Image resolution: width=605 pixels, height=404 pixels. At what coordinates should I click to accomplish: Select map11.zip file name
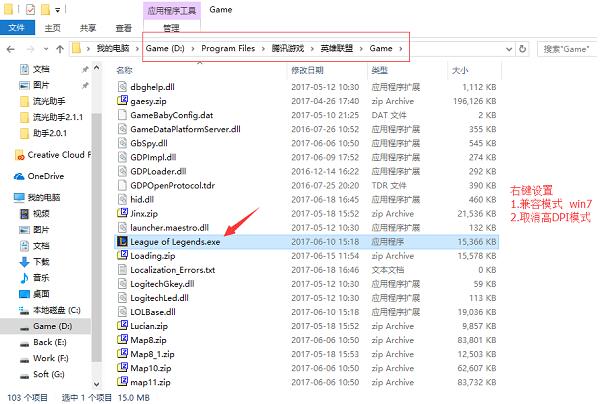(150, 382)
